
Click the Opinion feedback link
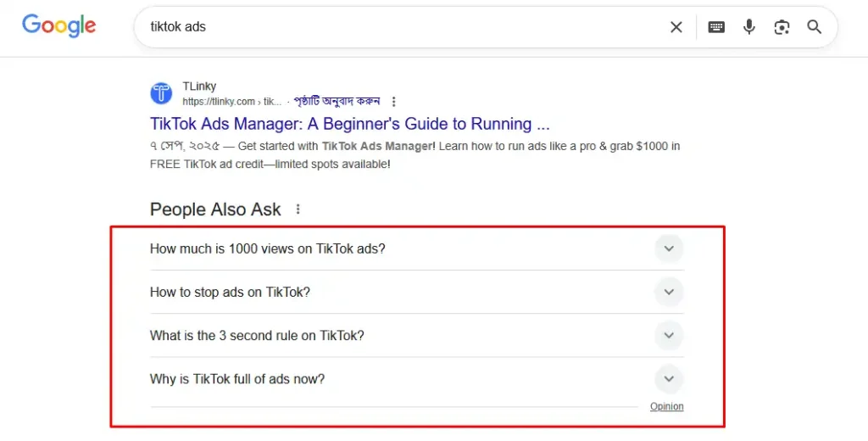(666, 406)
